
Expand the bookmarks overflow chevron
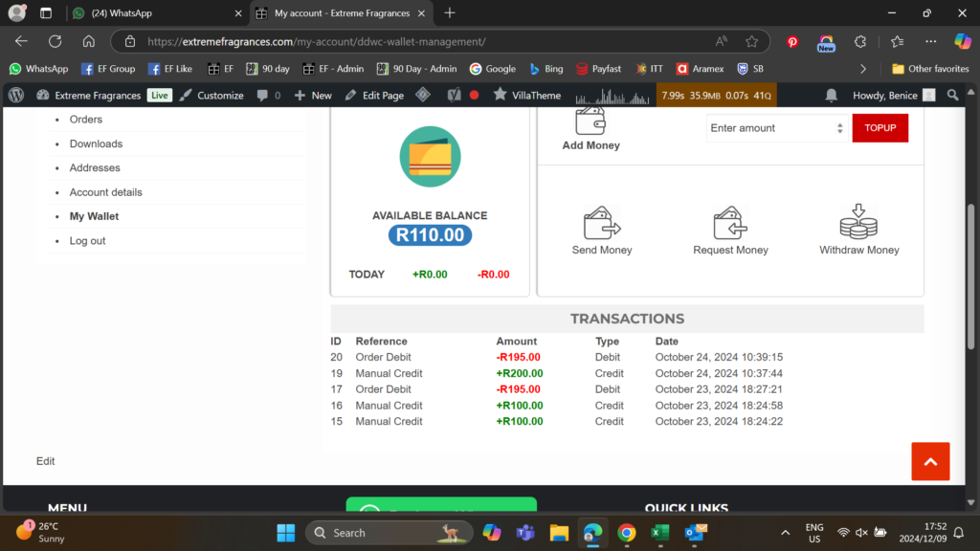pyautogui.click(x=863, y=69)
